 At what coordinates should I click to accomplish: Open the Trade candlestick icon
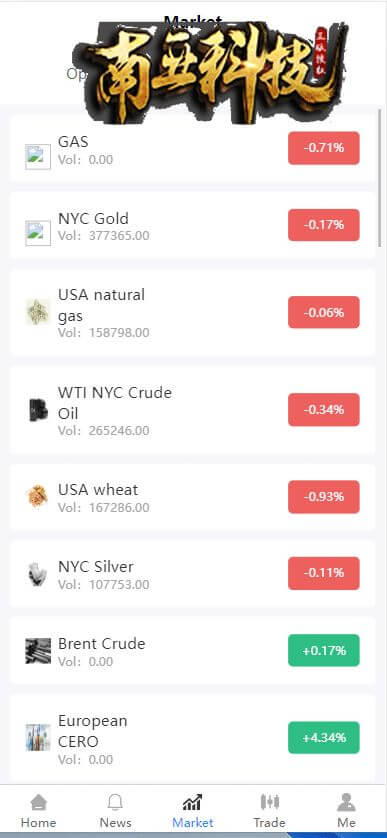click(x=269, y=802)
